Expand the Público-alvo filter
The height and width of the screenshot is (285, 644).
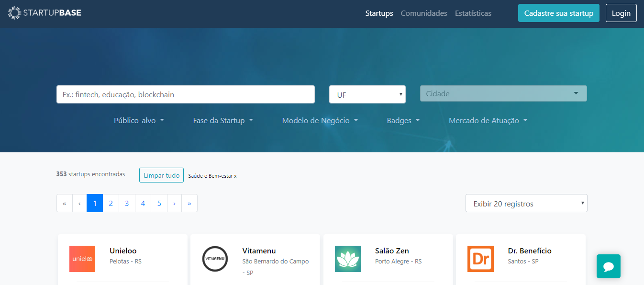point(139,120)
